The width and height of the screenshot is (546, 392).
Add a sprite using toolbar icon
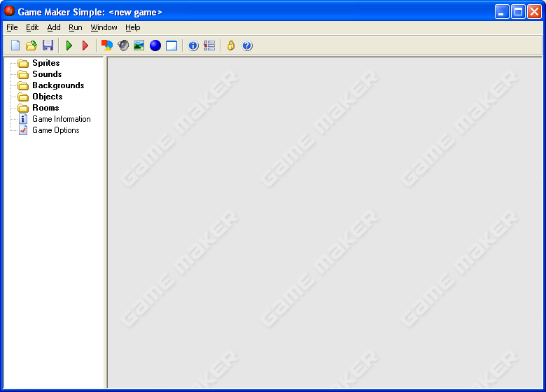pyautogui.click(x=107, y=45)
